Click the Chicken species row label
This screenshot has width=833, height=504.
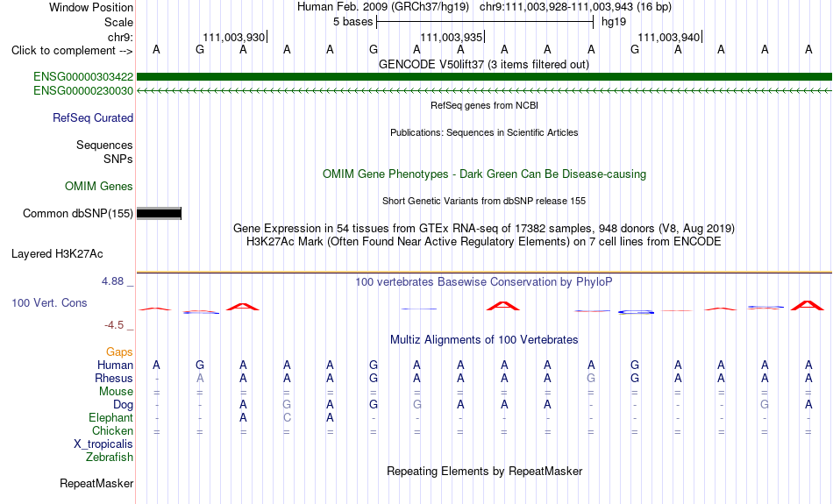(112, 430)
